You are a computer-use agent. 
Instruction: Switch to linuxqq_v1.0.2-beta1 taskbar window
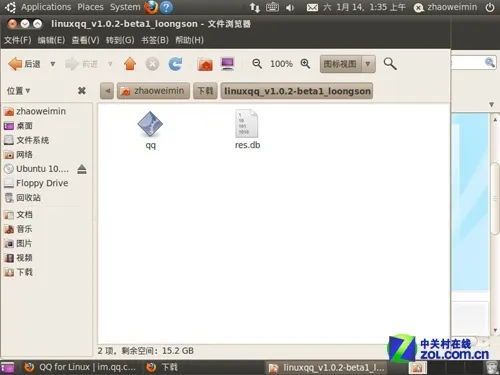327,368
